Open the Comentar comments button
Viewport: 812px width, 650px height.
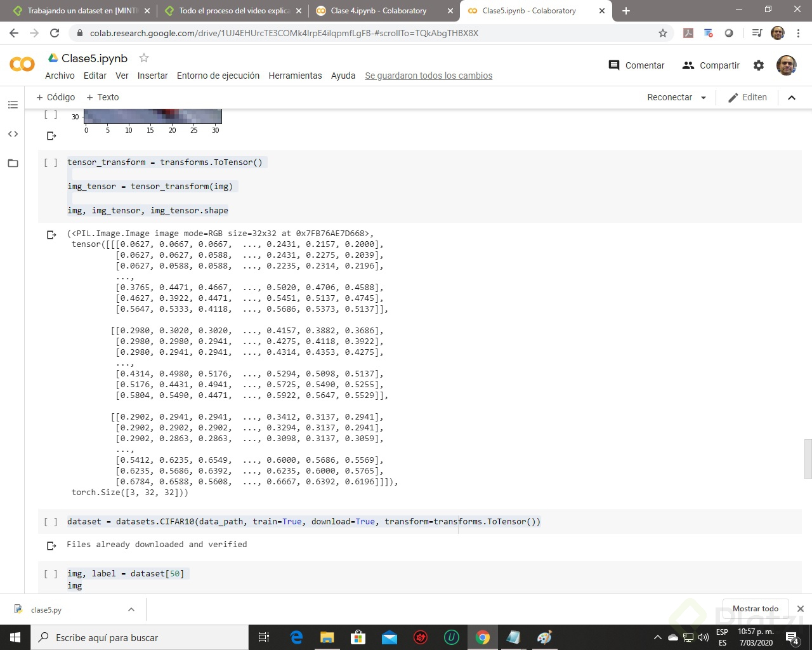click(x=636, y=65)
